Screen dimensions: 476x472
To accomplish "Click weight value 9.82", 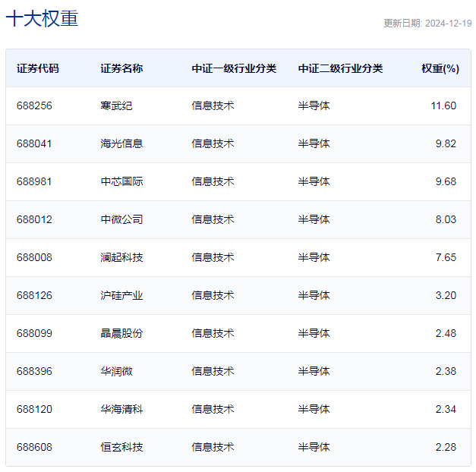I will (x=446, y=143).
